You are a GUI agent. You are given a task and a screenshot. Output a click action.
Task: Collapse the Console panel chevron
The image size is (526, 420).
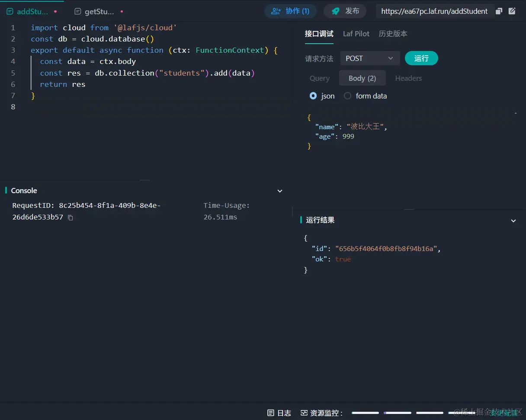(280, 191)
